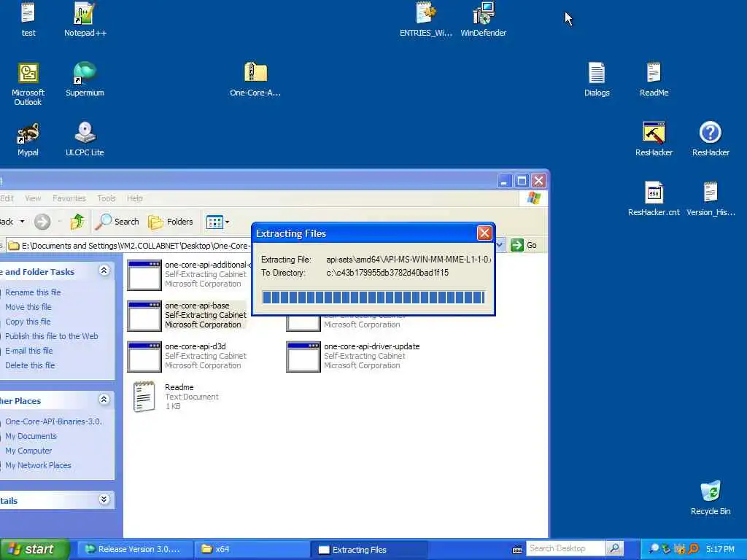Close the Extracting Files dialog
The height and width of the screenshot is (560, 747).
click(x=484, y=233)
